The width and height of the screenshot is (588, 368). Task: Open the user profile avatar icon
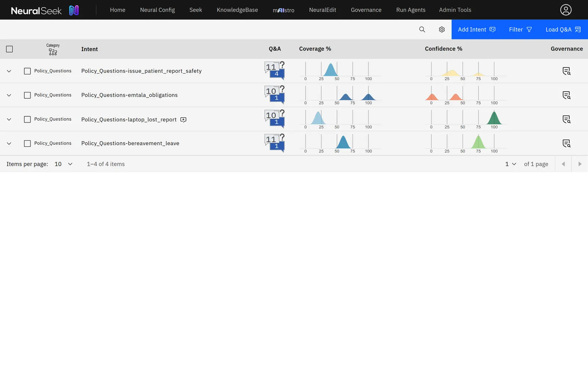(566, 10)
